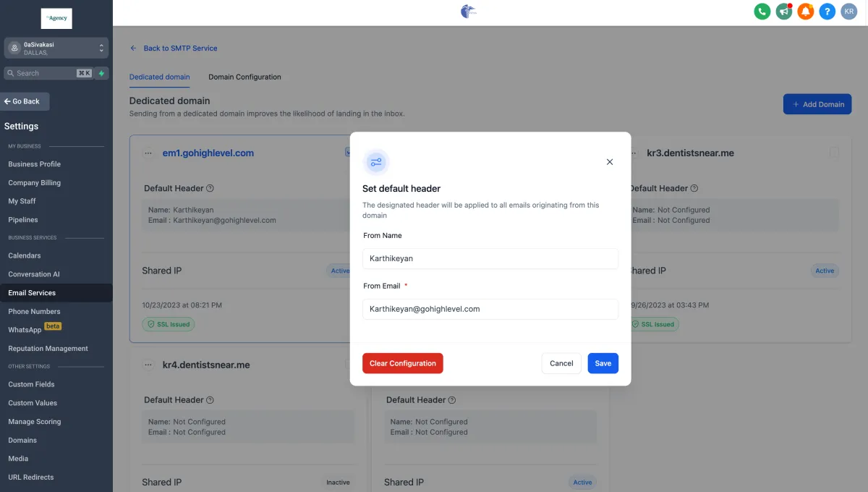The height and width of the screenshot is (492, 868).
Task: Click the info icon beside em1 Default Header
Action: (210, 188)
